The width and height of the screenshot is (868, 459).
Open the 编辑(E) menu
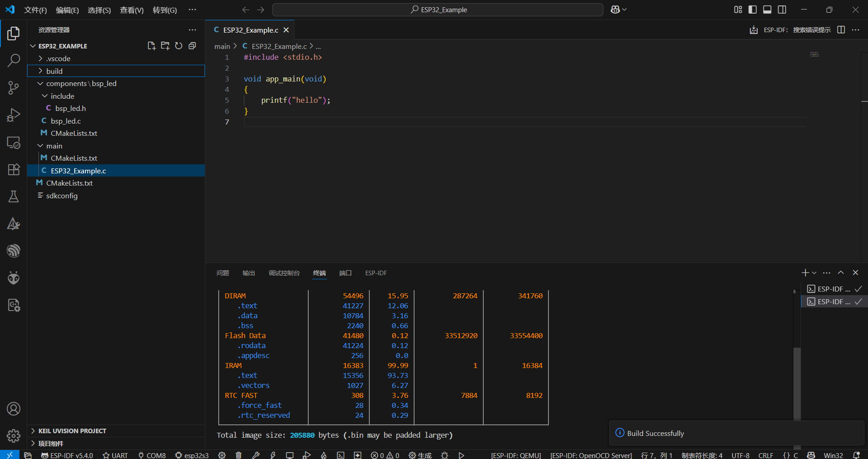(x=67, y=10)
